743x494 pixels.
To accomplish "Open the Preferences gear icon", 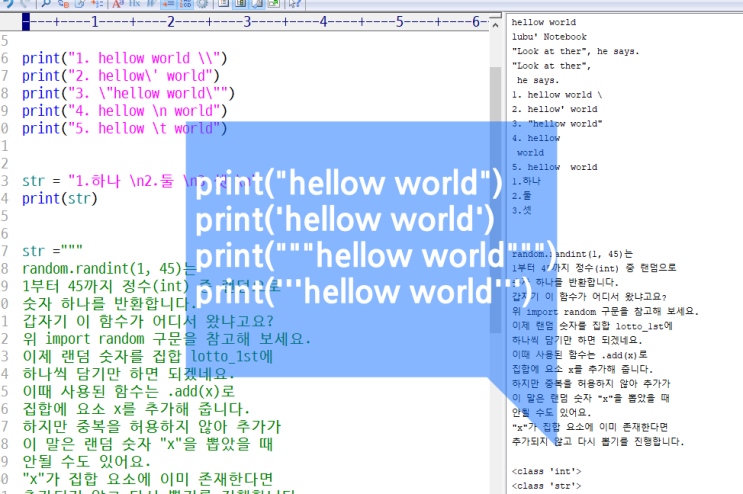I will (202, 4).
